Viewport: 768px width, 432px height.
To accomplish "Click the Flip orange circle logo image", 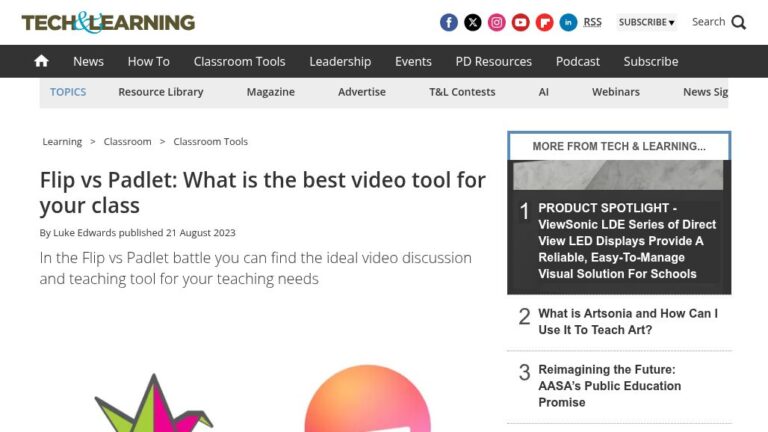I will tap(367, 398).
